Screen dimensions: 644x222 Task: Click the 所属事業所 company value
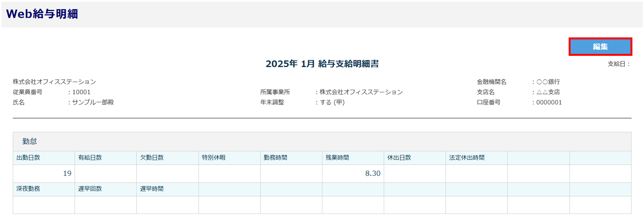click(x=361, y=92)
